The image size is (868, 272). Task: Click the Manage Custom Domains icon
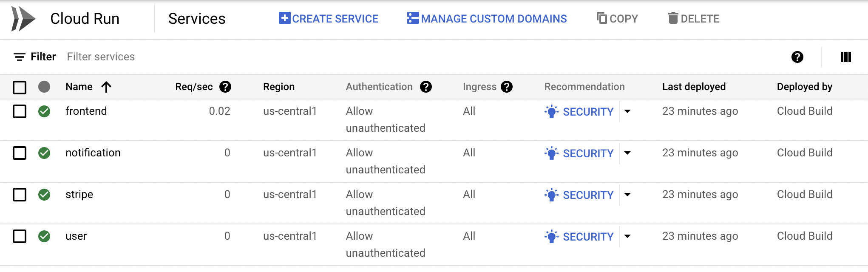click(x=413, y=18)
